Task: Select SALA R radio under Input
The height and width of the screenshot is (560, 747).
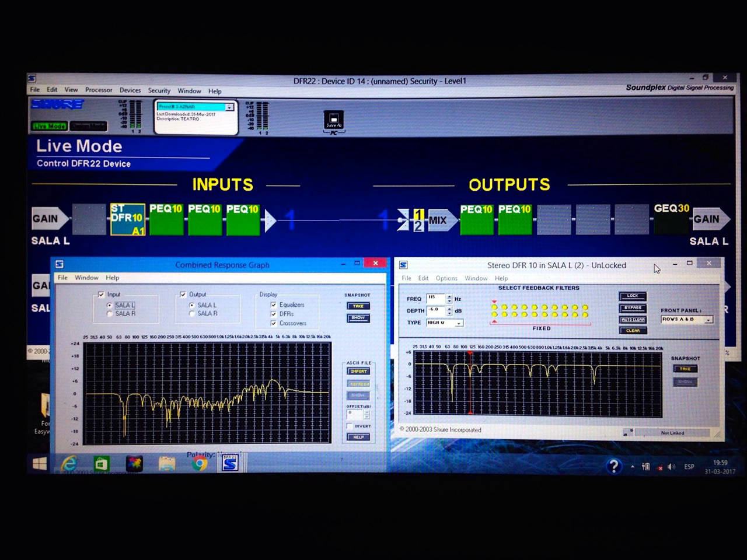Action: [109, 314]
